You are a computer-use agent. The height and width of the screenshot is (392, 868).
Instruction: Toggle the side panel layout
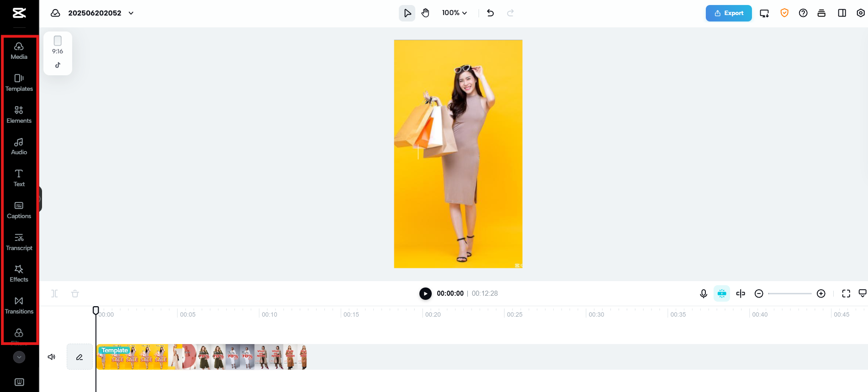tap(842, 13)
